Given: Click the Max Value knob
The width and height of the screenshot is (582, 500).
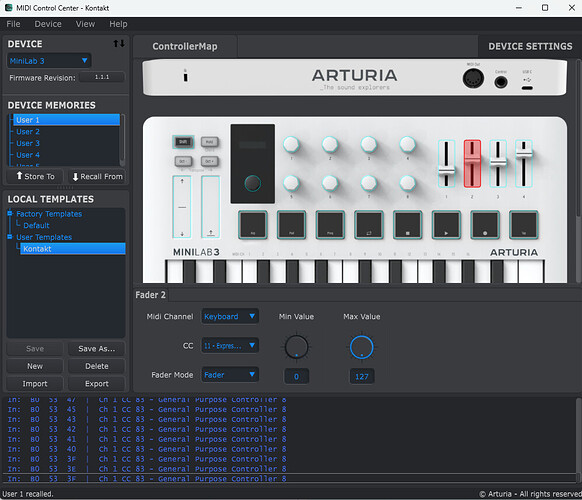Looking at the screenshot, I should point(362,347).
